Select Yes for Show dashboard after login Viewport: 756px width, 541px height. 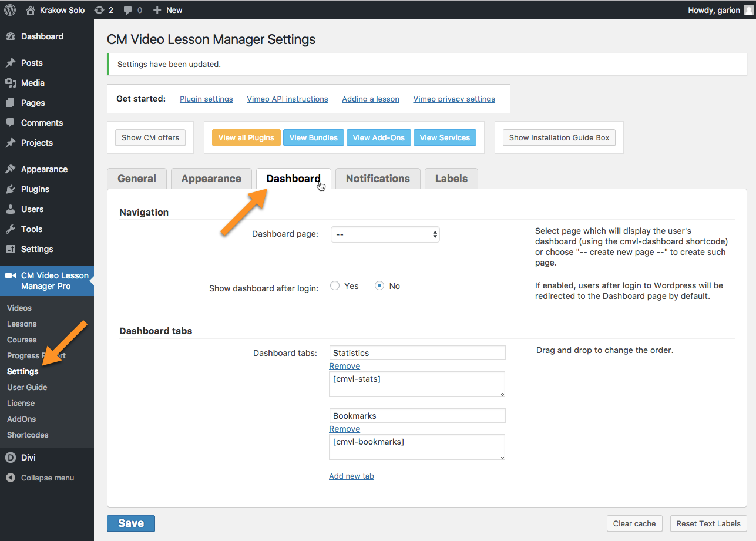(x=335, y=286)
